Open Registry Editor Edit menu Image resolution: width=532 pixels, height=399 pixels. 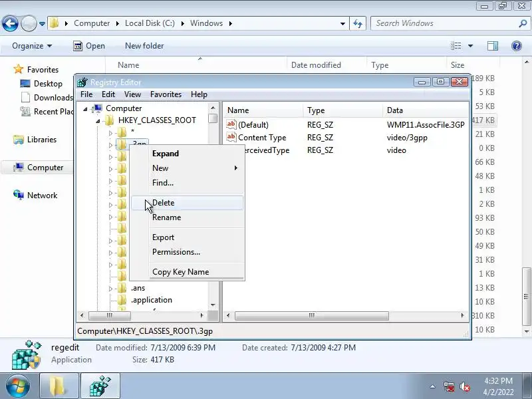point(108,94)
